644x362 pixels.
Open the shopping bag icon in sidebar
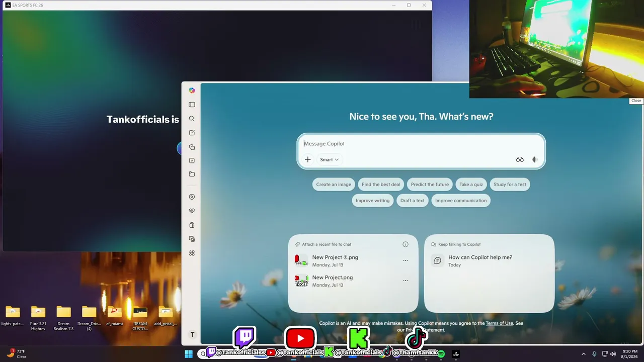pyautogui.click(x=192, y=225)
